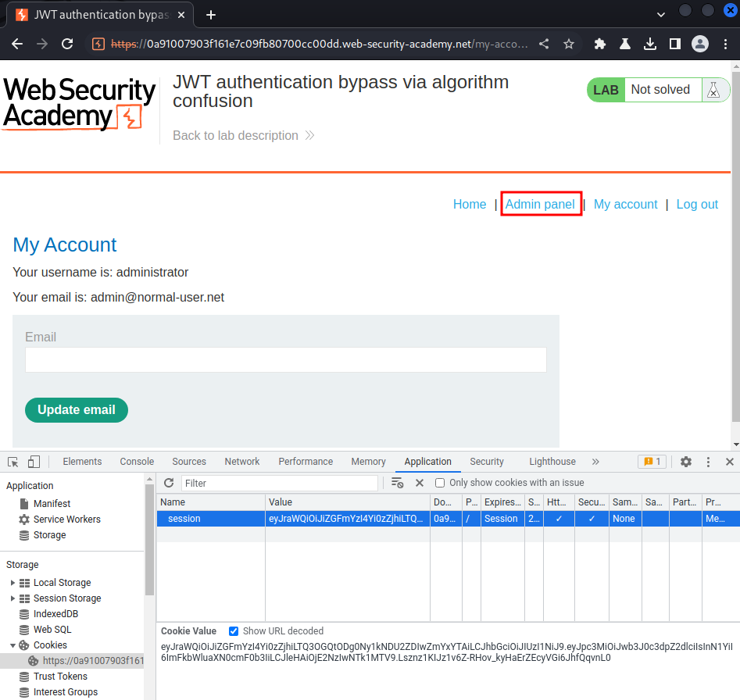
Task: Open the extensions puzzle icon
Action: (x=600, y=44)
